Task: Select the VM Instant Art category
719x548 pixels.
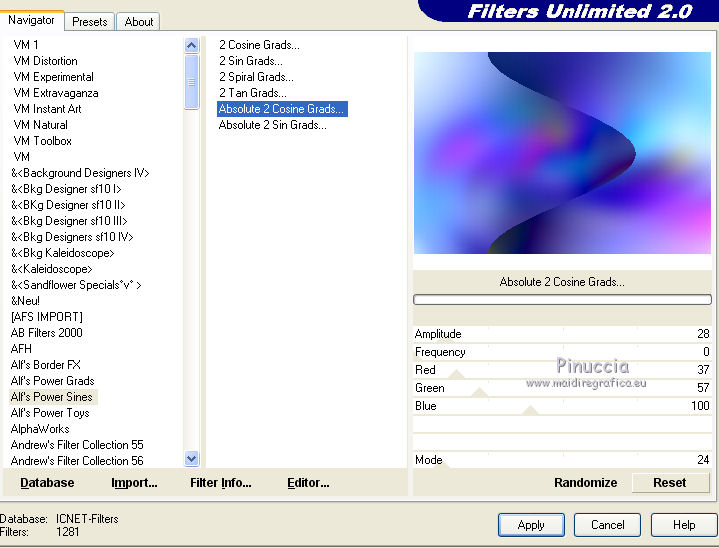Action: coord(47,109)
